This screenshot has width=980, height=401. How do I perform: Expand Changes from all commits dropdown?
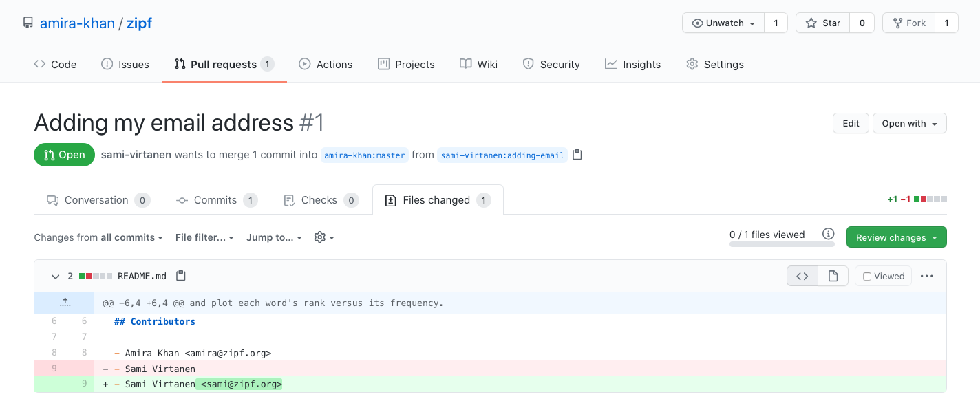coord(98,237)
